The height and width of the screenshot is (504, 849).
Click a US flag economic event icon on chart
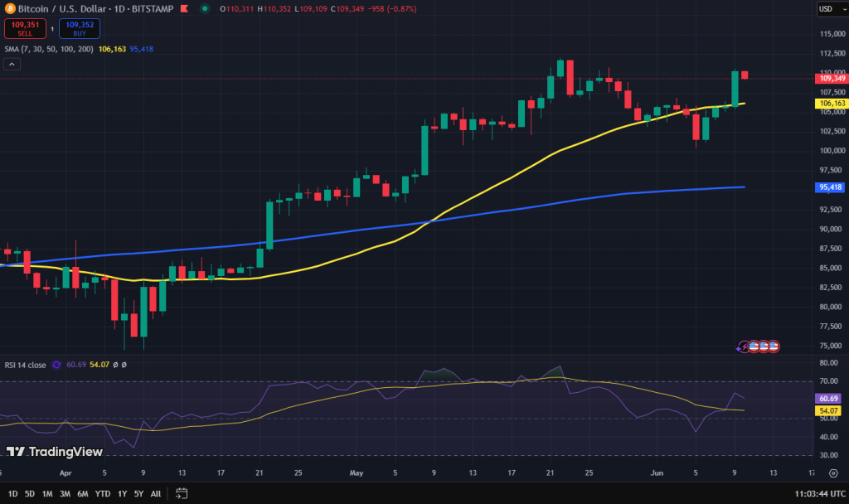click(x=763, y=346)
